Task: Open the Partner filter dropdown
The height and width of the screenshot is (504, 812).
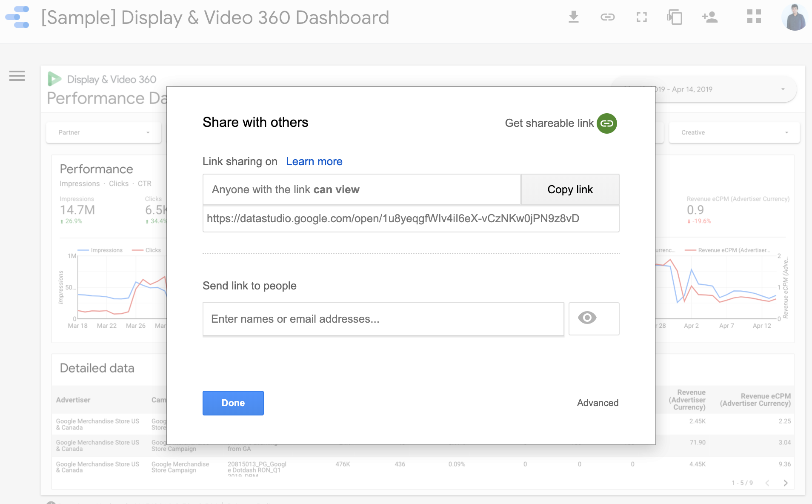Action: point(103,132)
